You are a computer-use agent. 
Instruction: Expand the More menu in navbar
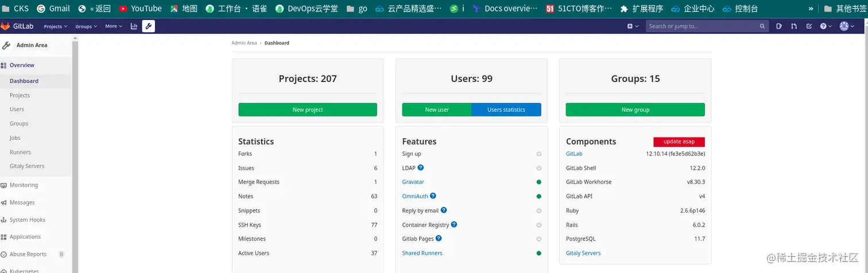(x=114, y=26)
